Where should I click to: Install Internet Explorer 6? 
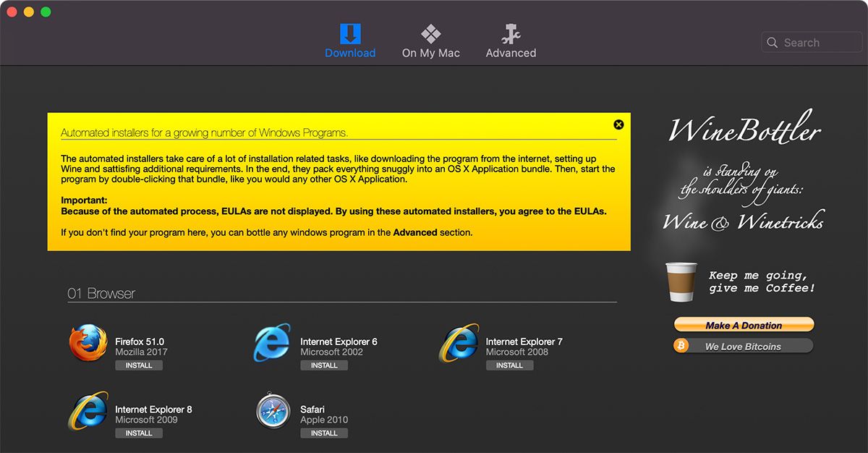pos(324,365)
